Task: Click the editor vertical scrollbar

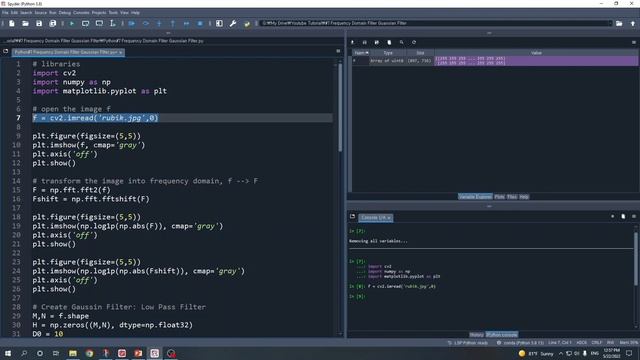Action: point(340,108)
